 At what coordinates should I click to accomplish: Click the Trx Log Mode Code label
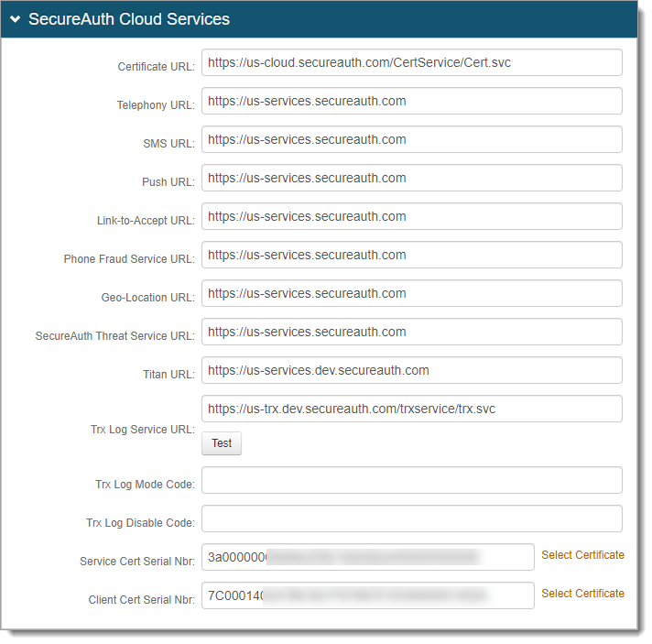[x=145, y=485]
